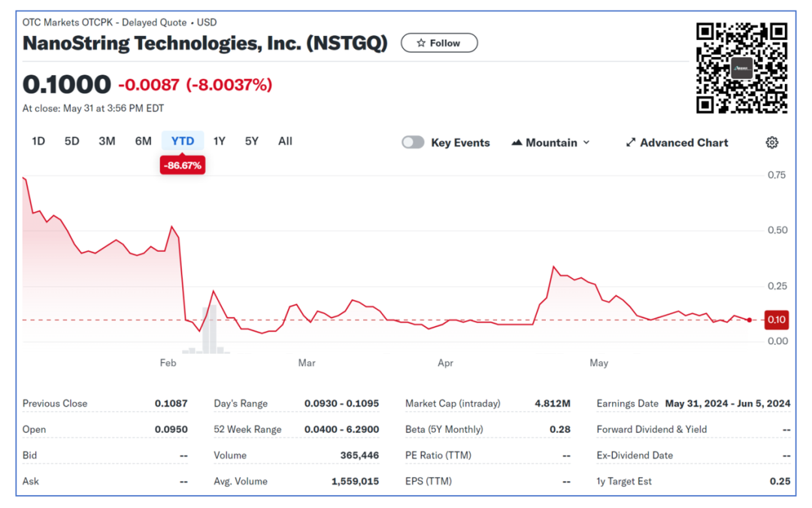Click the EPS (TTM) label
Screen dimensions: 812x508
429,481
